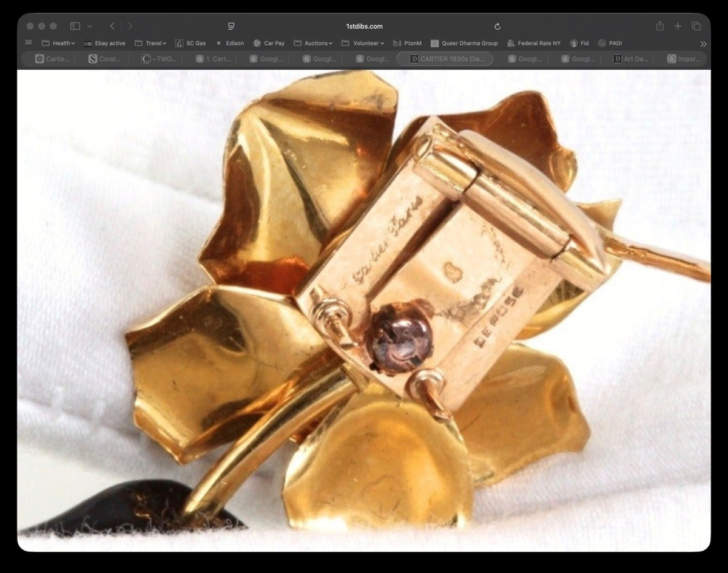Open the Federal Rate NY bookmark
The image size is (728, 573).
(534, 43)
